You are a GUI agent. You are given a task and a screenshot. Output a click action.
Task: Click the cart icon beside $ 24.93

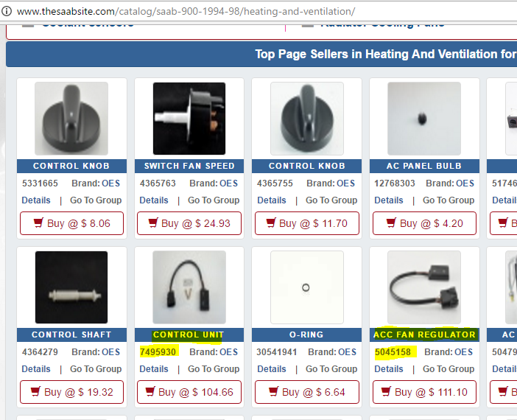tap(153, 223)
